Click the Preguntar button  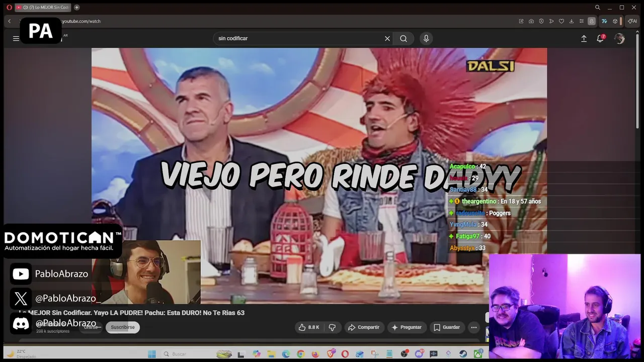407,327
